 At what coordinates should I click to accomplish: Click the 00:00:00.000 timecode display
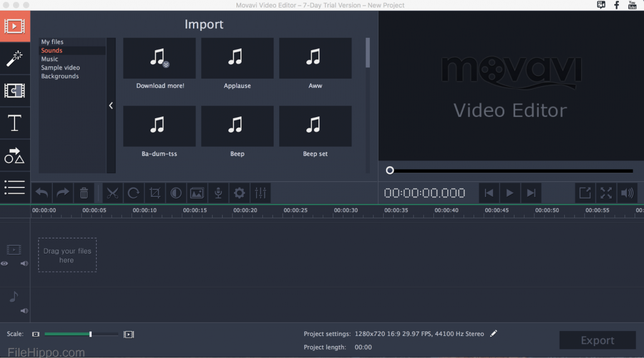click(x=425, y=193)
